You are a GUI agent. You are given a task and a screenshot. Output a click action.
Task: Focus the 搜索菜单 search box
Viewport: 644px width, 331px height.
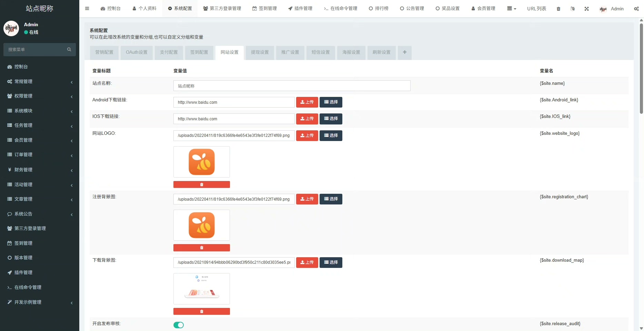click(34, 50)
